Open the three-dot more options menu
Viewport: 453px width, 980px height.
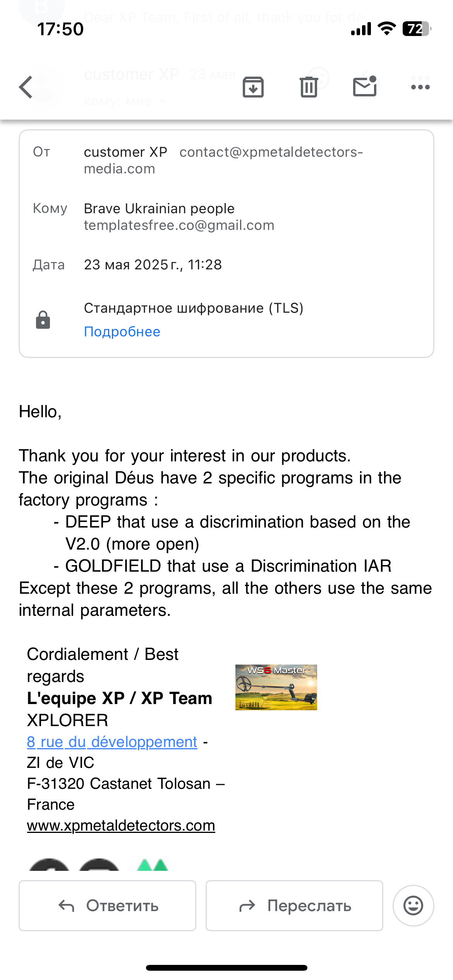[x=420, y=87]
